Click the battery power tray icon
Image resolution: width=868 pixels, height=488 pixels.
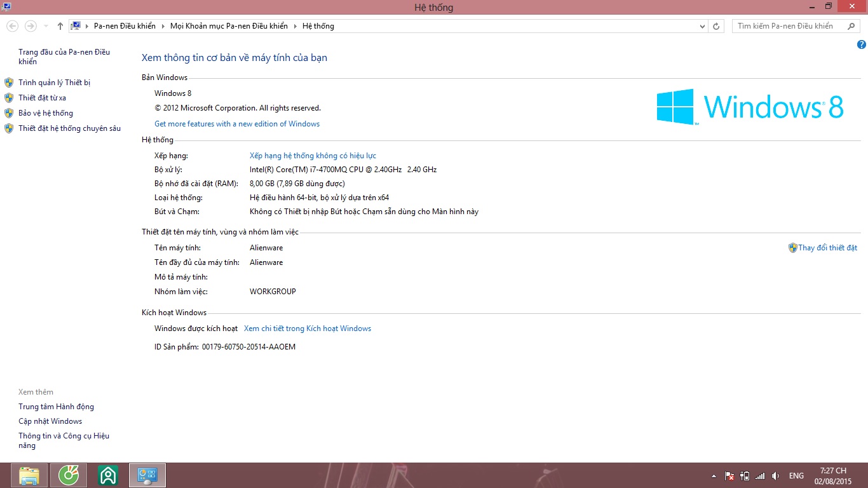click(745, 475)
